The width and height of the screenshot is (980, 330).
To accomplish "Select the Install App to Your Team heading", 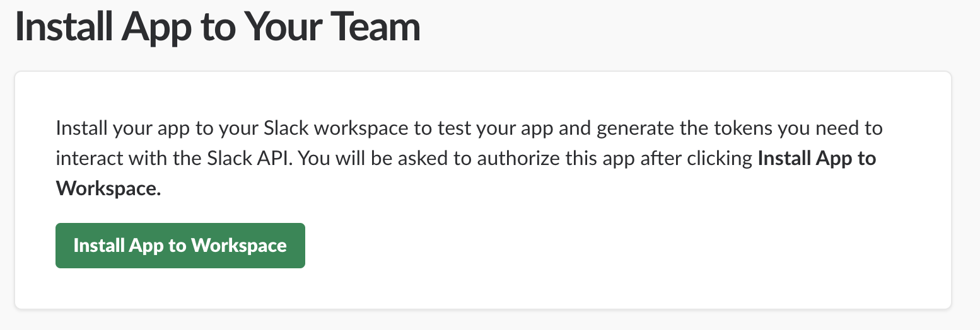I will 218,28.
